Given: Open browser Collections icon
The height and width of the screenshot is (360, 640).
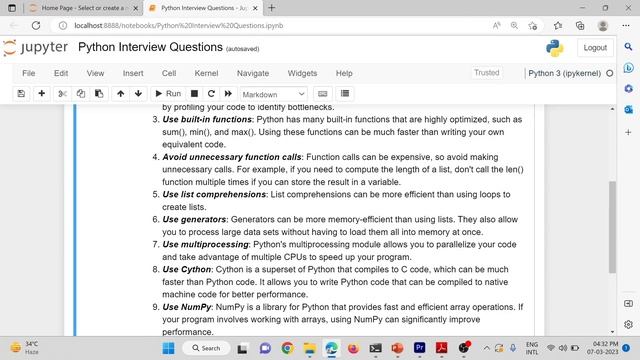Looking at the screenshot, I should (x=580, y=25).
